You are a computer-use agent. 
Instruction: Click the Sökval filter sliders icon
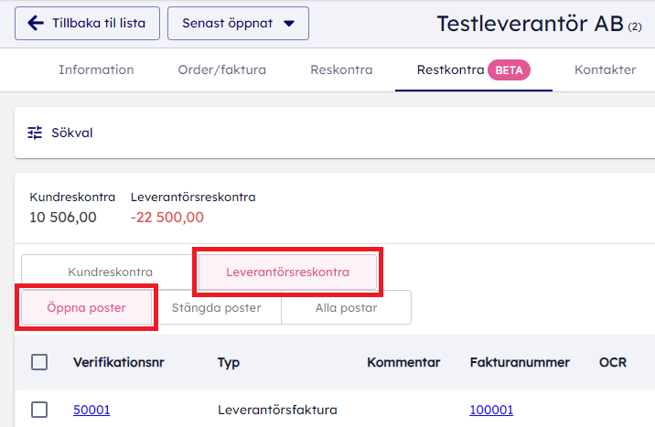coord(36,132)
